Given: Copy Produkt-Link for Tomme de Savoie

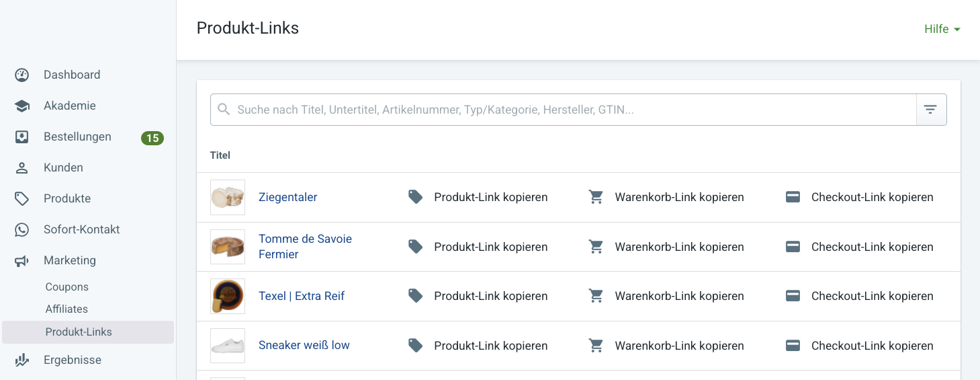Looking at the screenshot, I should 491,247.
